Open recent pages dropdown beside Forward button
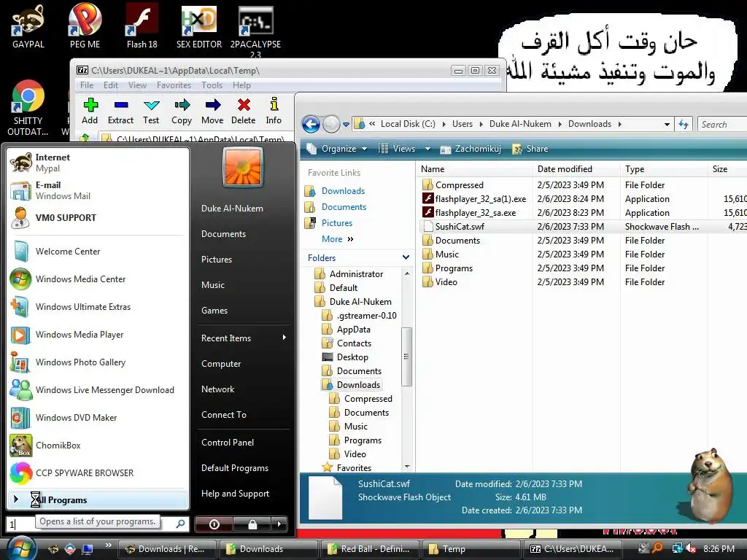The image size is (747, 560). (x=347, y=125)
